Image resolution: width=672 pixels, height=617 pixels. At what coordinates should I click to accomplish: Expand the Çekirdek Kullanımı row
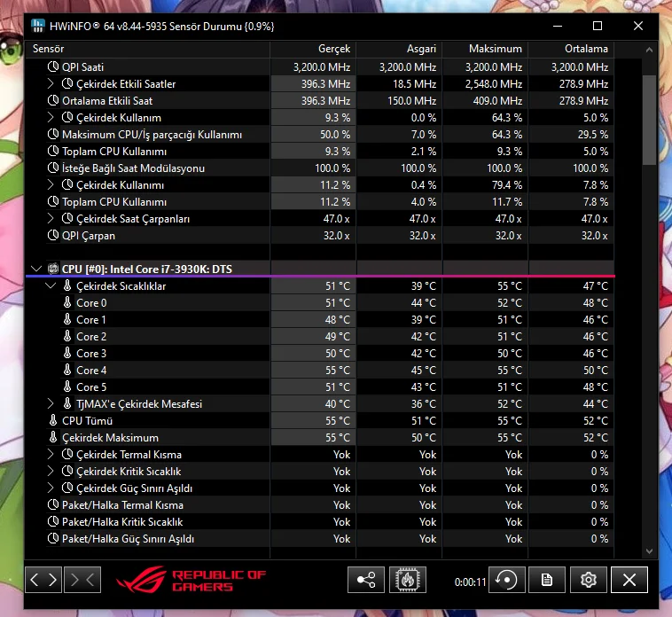click(x=51, y=184)
